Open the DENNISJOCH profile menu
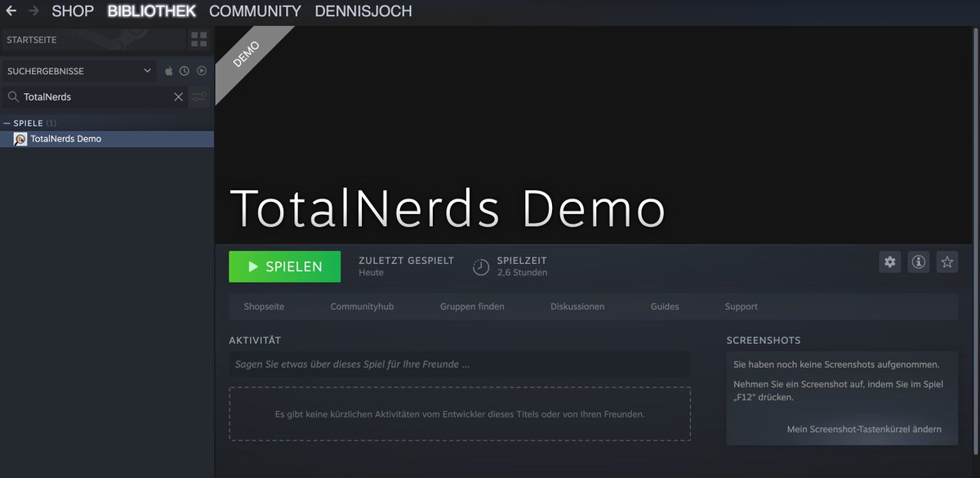The width and height of the screenshot is (980, 478). point(363,11)
